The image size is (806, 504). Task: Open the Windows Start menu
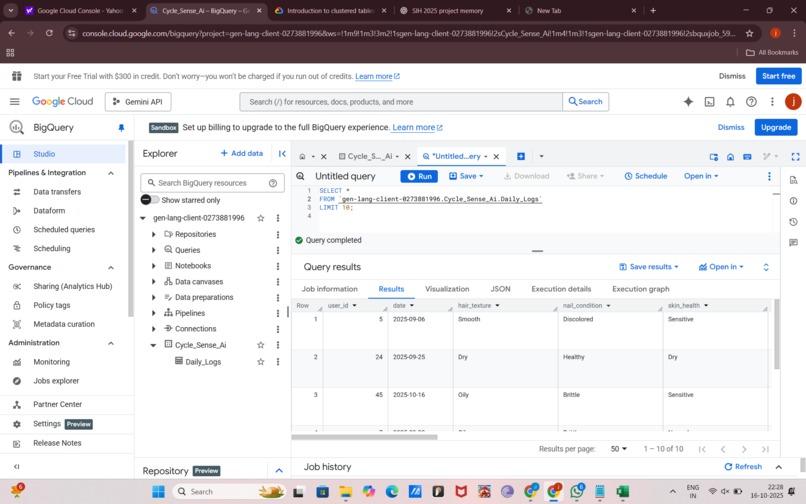[x=158, y=492]
